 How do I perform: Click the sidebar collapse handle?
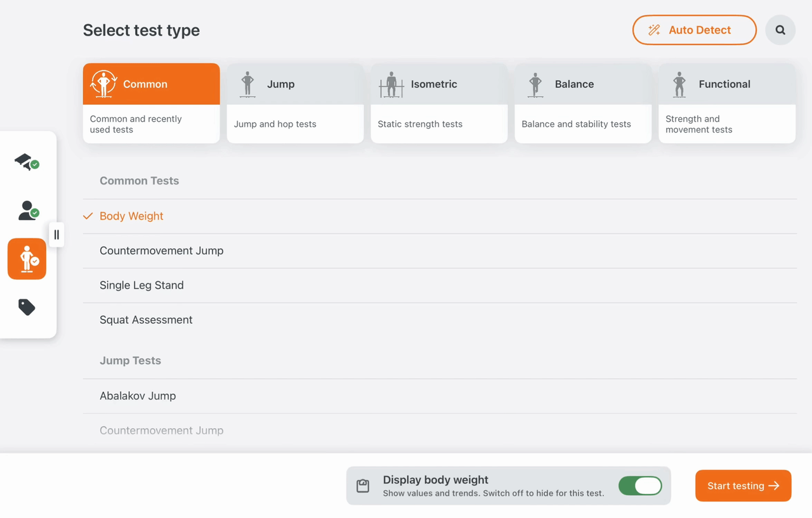click(x=56, y=235)
